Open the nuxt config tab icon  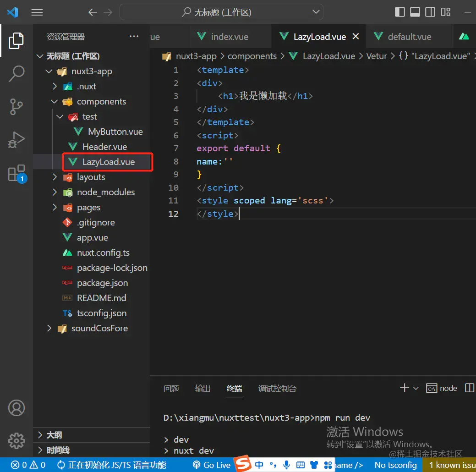click(464, 37)
